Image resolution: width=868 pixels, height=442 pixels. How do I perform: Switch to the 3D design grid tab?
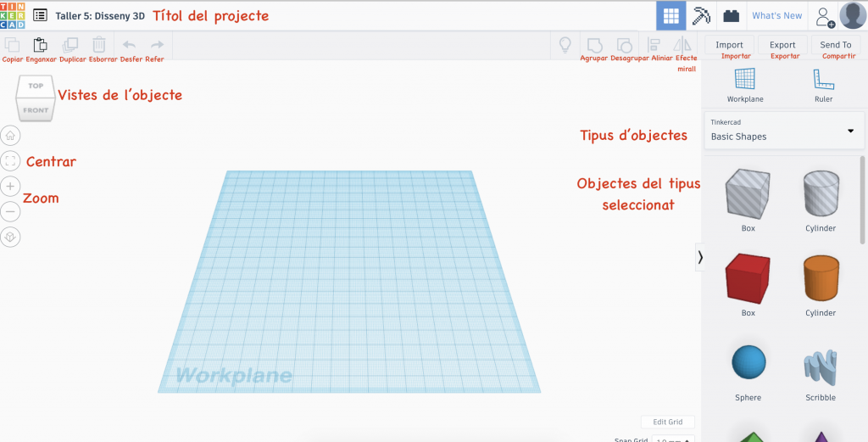(x=671, y=15)
